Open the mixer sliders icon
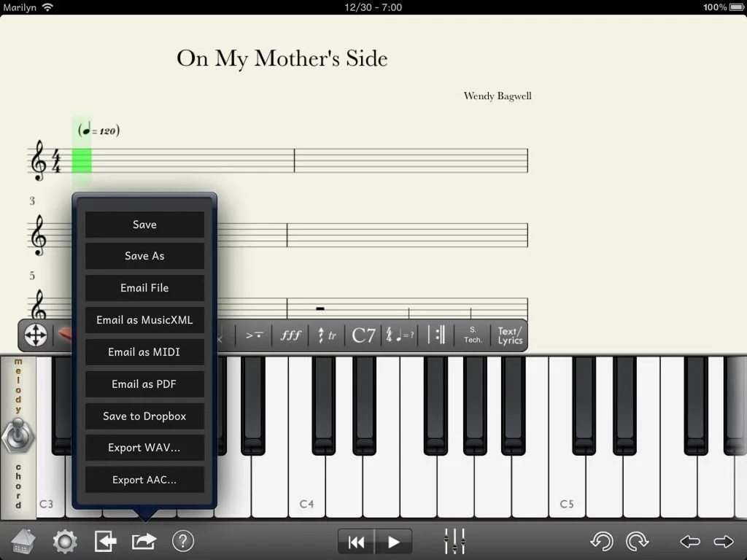Viewport: 747px width, 560px height. [454, 541]
